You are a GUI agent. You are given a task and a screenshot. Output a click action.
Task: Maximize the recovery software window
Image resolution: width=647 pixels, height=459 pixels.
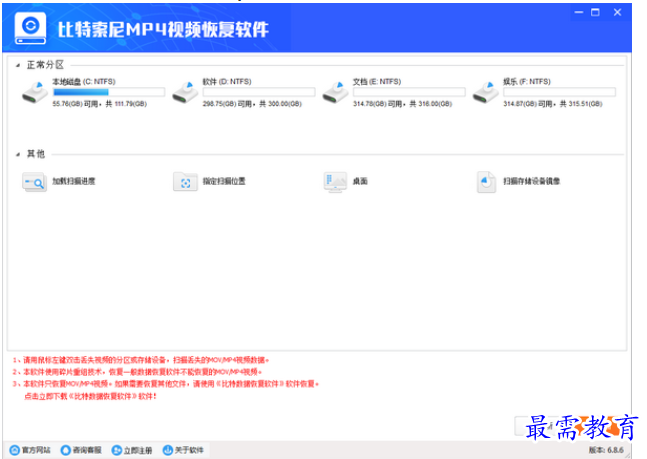click(x=595, y=12)
